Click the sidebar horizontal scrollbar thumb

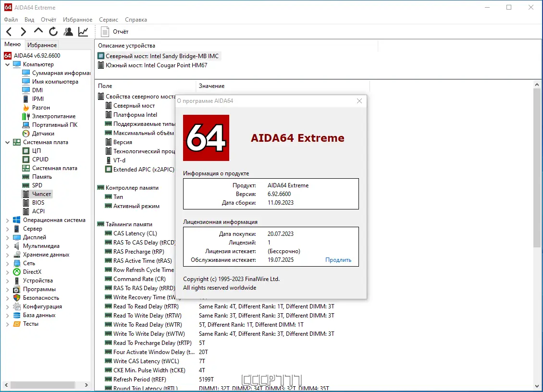pos(43,385)
